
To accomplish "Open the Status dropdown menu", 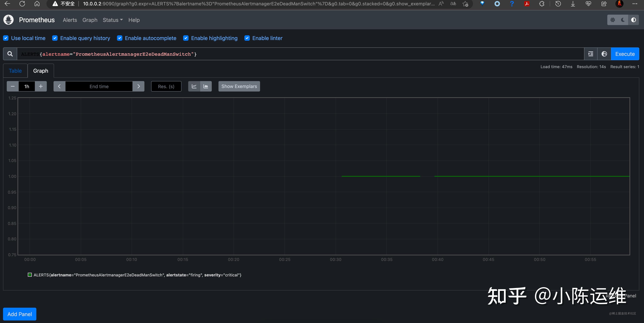I will 112,20.
